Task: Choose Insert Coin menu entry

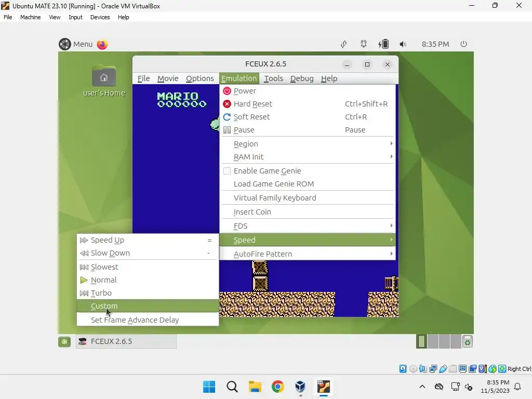Action: point(308,212)
